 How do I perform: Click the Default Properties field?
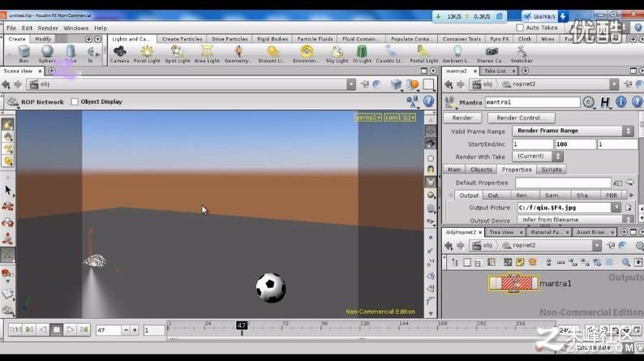563,183
